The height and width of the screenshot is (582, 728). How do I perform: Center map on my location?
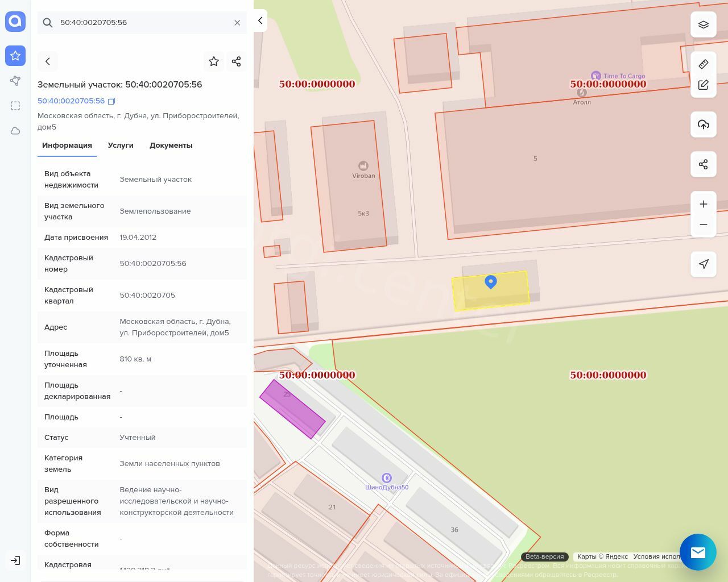pos(703,264)
